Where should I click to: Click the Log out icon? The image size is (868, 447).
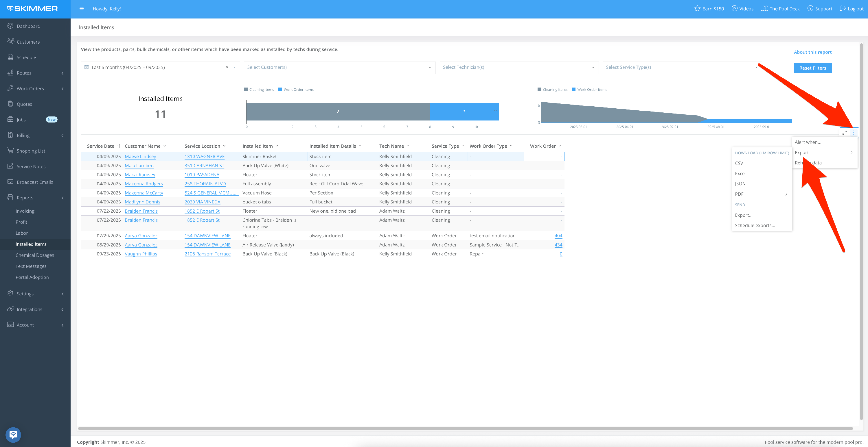click(842, 9)
